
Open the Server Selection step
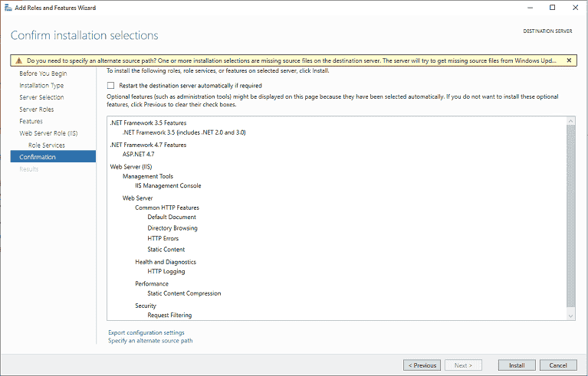pyautogui.click(x=41, y=97)
